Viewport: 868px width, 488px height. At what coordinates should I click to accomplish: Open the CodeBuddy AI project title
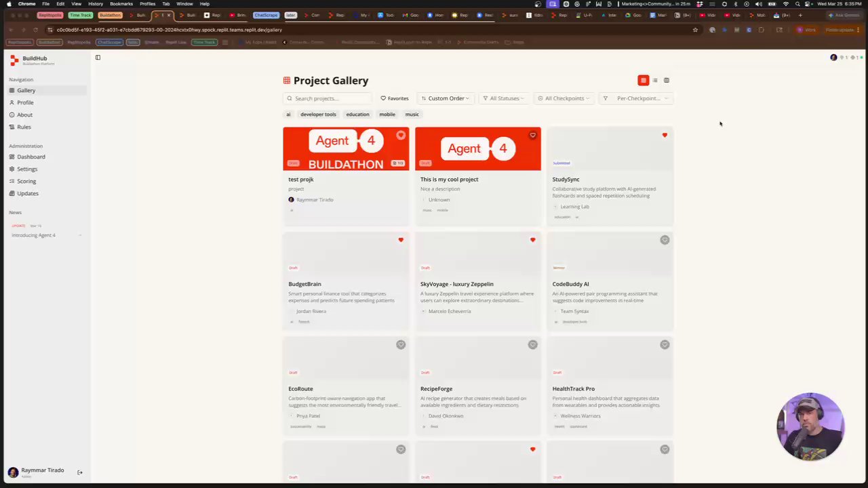pos(570,284)
